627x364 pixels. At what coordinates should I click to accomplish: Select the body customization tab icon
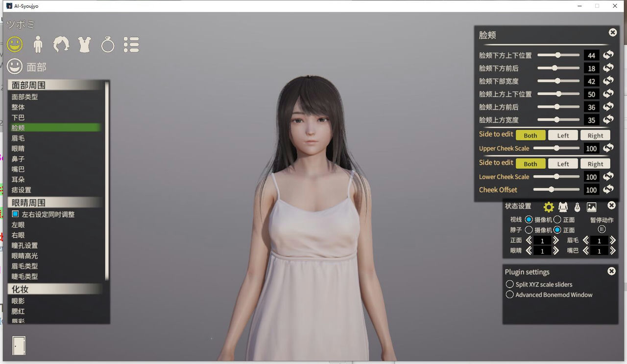(38, 44)
